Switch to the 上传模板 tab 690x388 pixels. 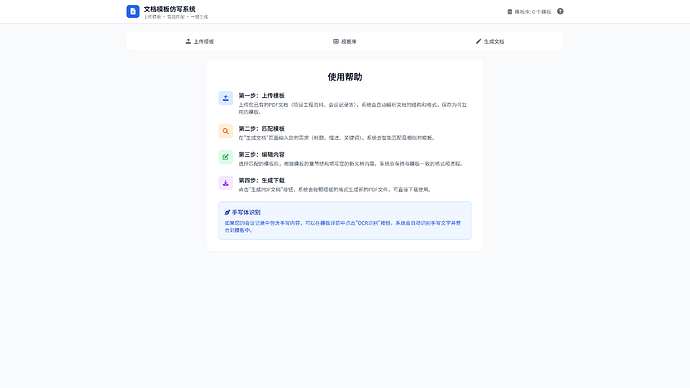pos(199,41)
